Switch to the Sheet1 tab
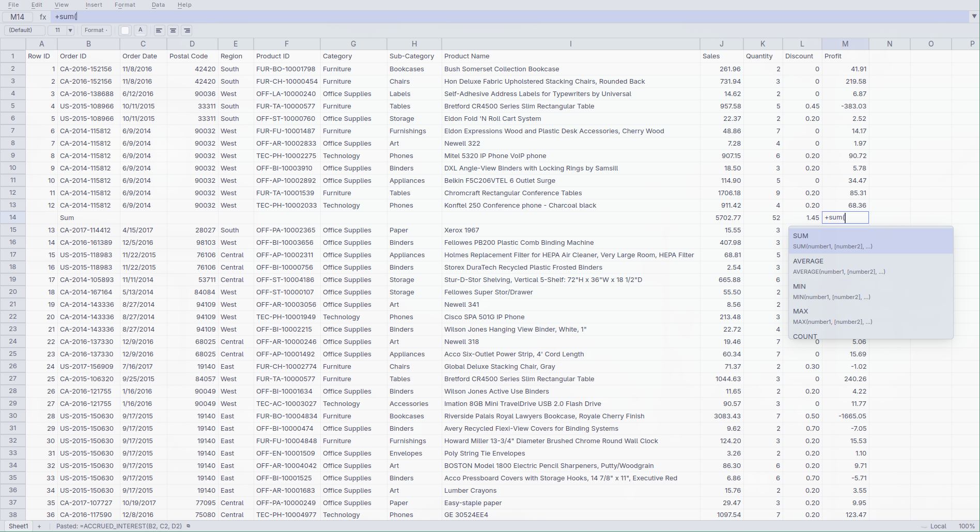980x532 pixels. 19,526
